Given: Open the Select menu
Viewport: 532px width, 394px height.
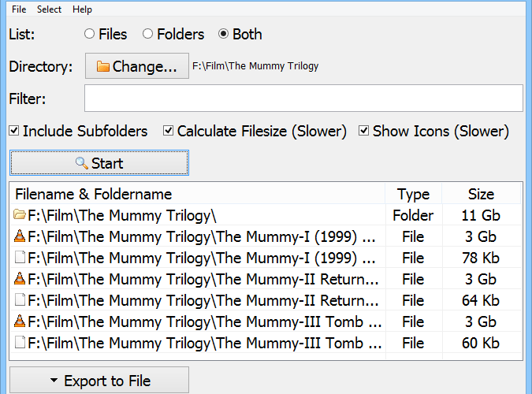Looking at the screenshot, I should 49,9.
